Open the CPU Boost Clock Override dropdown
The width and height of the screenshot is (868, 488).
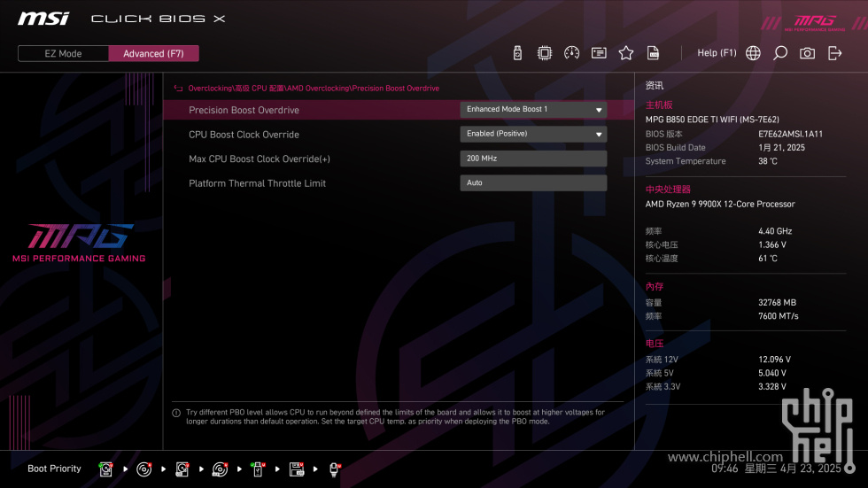pos(533,134)
